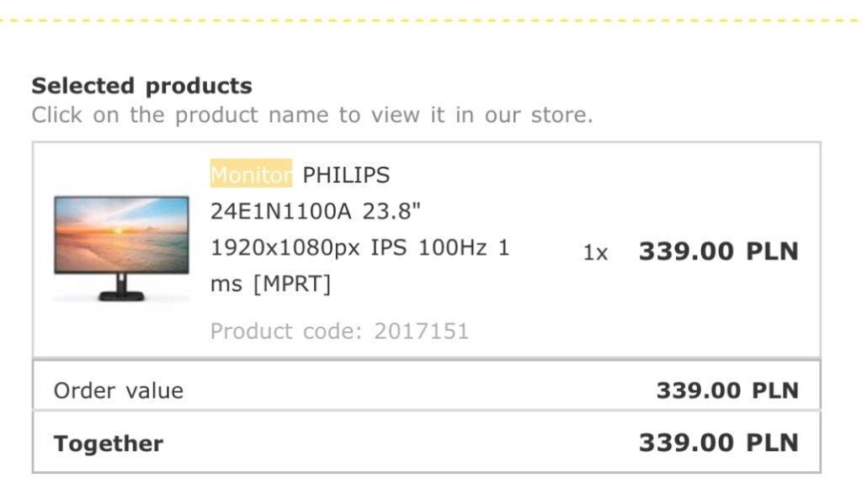862x504 pixels.
Task: Open the Philips monitor product thumbnail
Action: pyautogui.click(x=121, y=248)
